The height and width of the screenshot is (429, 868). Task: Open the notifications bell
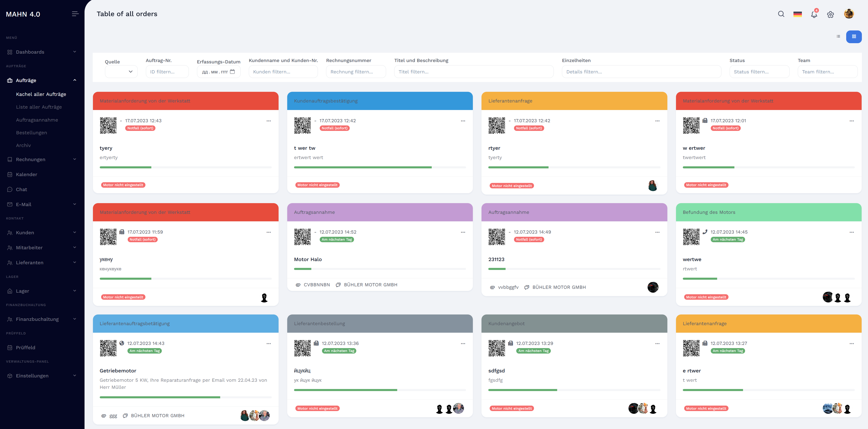(x=814, y=15)
